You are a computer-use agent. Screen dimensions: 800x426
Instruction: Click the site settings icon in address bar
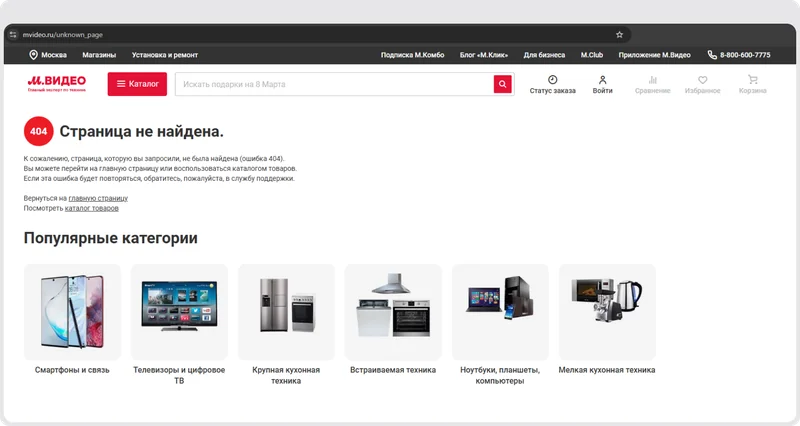pos(13,35)
